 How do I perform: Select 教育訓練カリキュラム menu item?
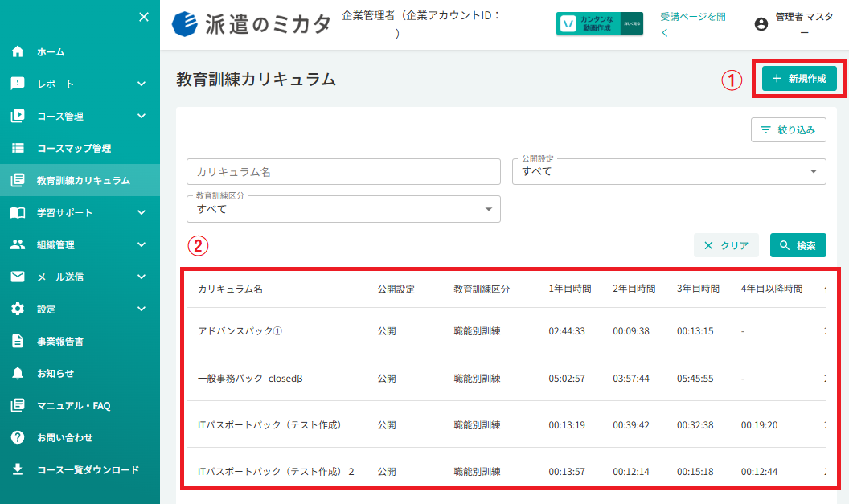tap(80, 180)
